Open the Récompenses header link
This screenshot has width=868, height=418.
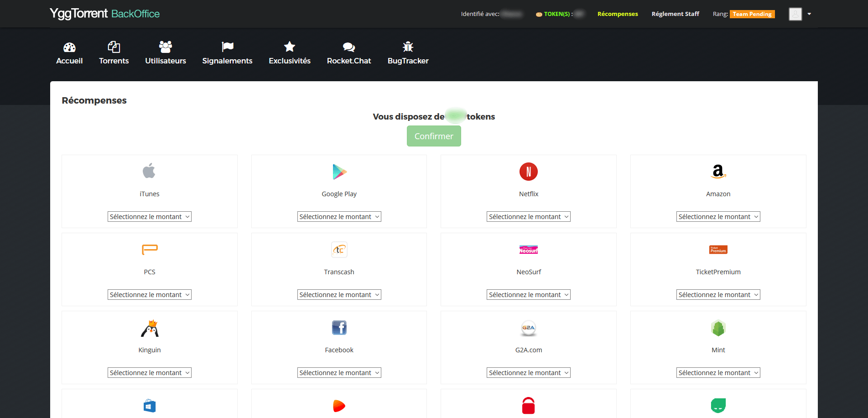(618, 14)
